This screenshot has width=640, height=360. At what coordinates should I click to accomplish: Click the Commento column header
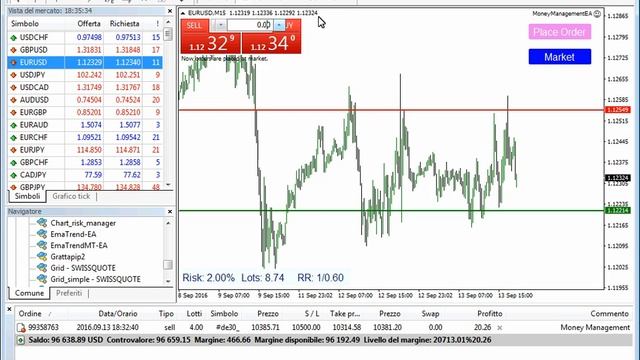(609, 314)
